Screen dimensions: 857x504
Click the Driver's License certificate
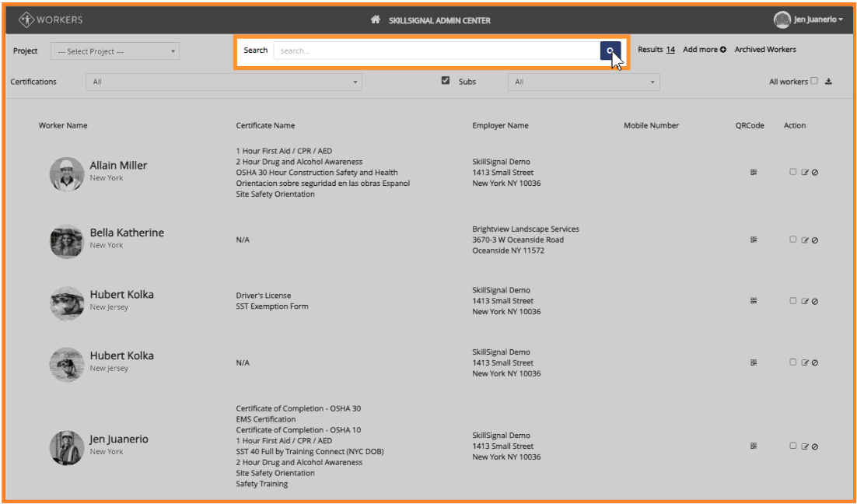point(264,296)
